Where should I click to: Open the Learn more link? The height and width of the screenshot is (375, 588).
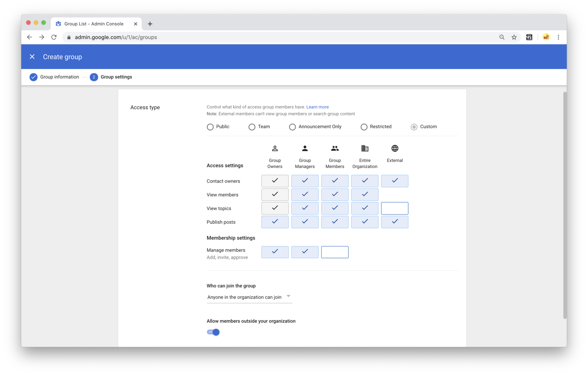[x=317, y=107]
